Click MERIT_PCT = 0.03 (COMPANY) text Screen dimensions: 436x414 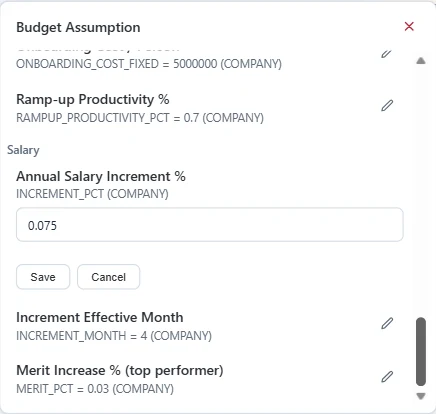pos(95,389)
